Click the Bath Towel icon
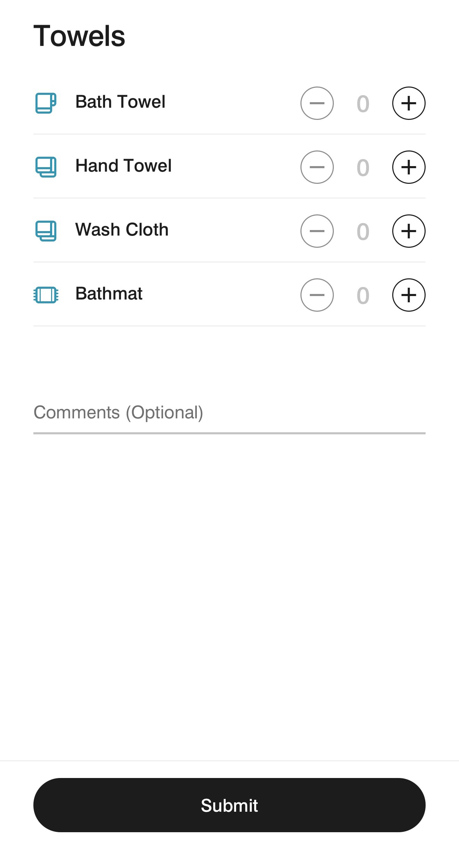 (46, 103)
